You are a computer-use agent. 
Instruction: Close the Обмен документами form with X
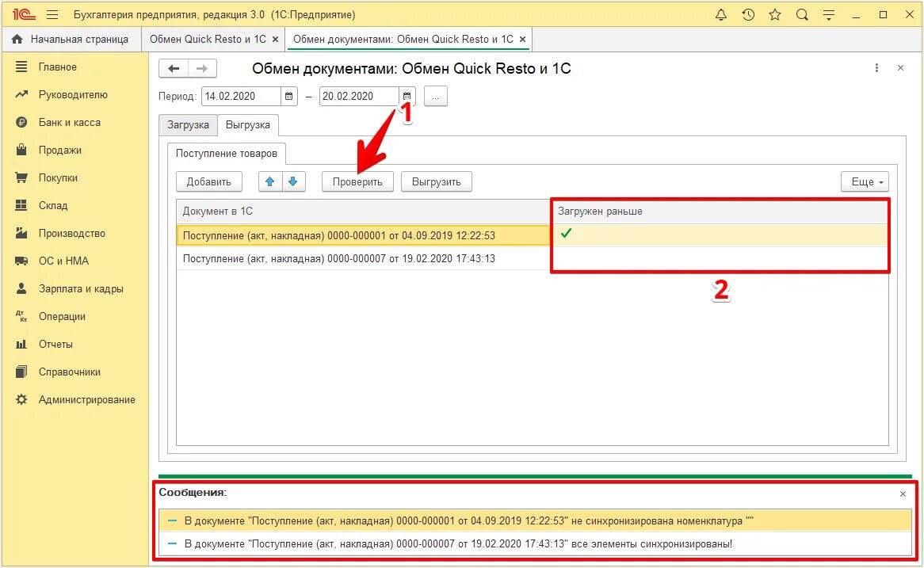pos(900,68)
